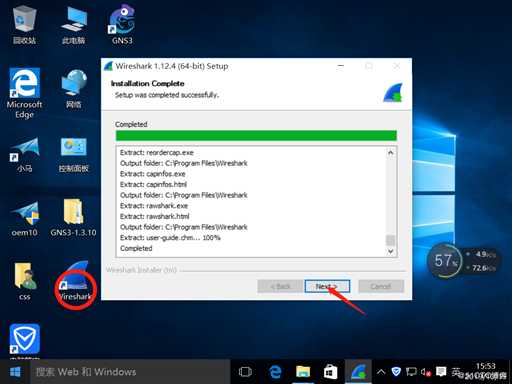Select log line 'Extract: rawshark.exe'
The width and height of the screenshot is (512, 384).
click(154, 206)
